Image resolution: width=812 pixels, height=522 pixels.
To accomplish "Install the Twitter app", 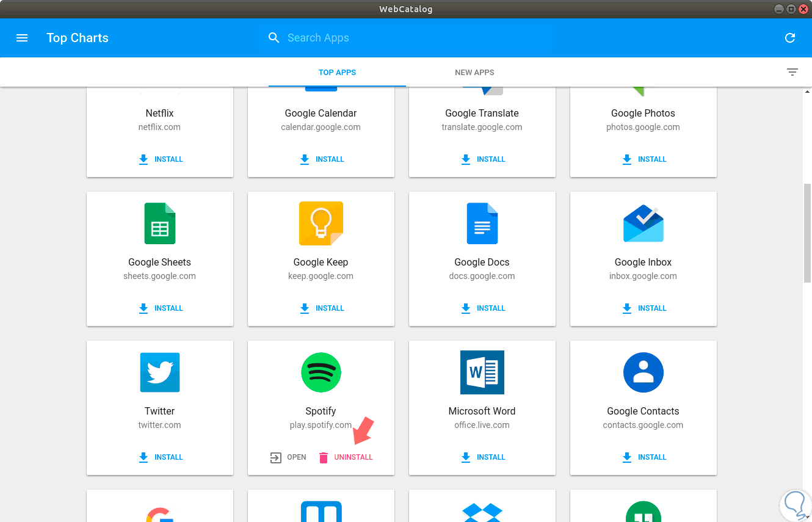I will [161, 457].
